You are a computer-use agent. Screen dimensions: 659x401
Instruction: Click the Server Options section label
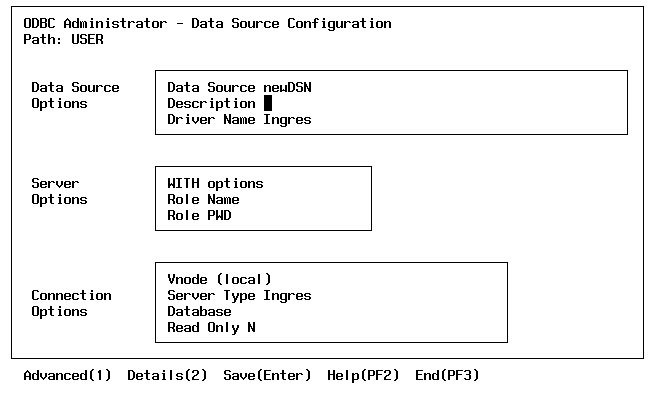pyautogui.click(x=59, y=191)
